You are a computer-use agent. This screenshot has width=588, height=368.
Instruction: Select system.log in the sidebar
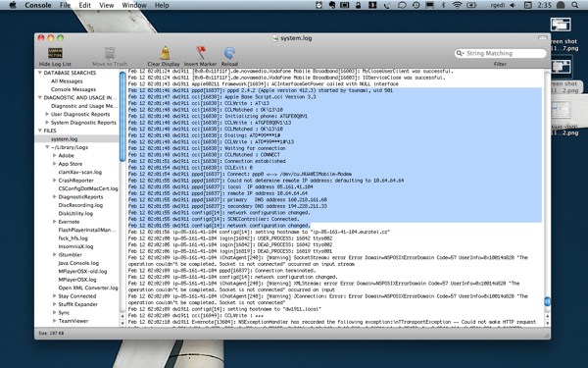(x=64, y=139)
